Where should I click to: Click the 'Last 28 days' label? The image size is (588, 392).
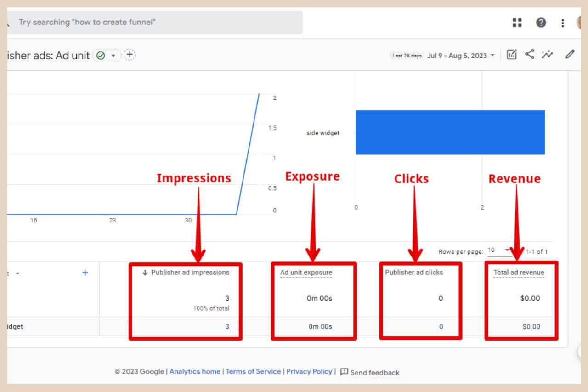click(x=407, y=56)
